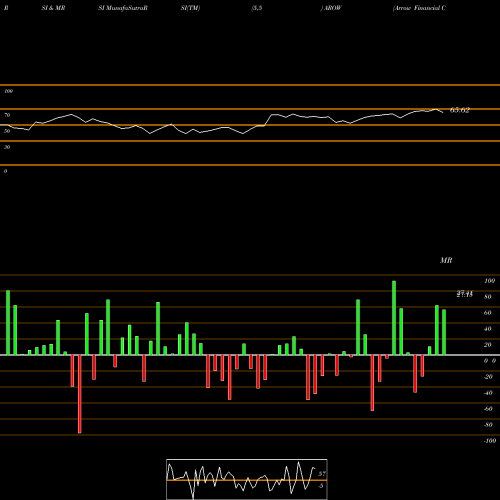The width and height of the screenshot is (500, 500).
Task: Click the MR axis label -20
Action: pyautogui.click(x=488, y=377)
